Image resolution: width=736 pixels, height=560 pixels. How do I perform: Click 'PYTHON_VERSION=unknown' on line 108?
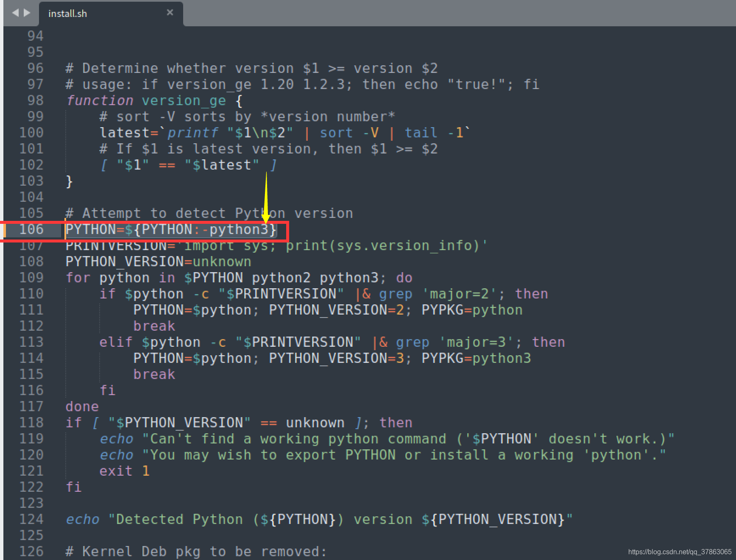159,262
